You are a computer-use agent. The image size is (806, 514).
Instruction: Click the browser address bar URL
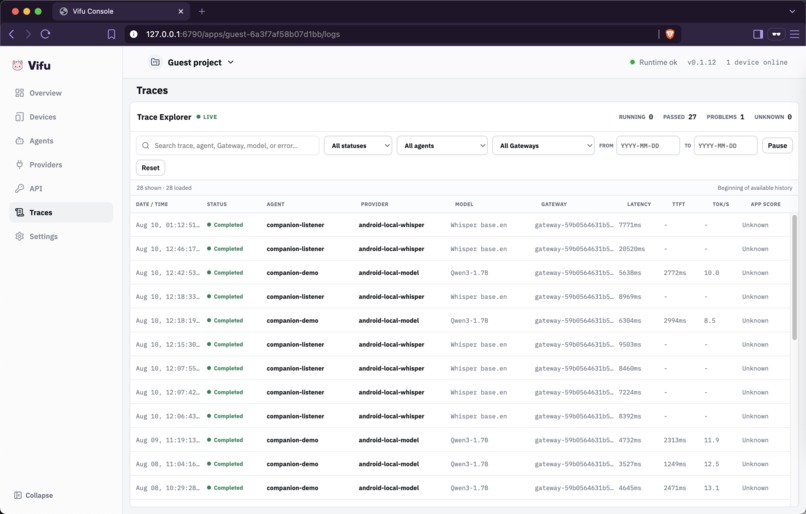coord(243,34)
